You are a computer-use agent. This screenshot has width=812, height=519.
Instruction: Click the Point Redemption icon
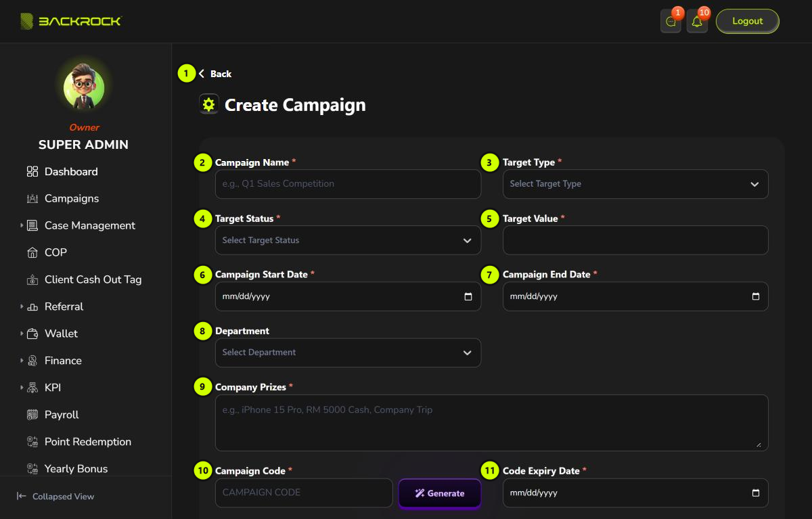click(x=32, y=443)
